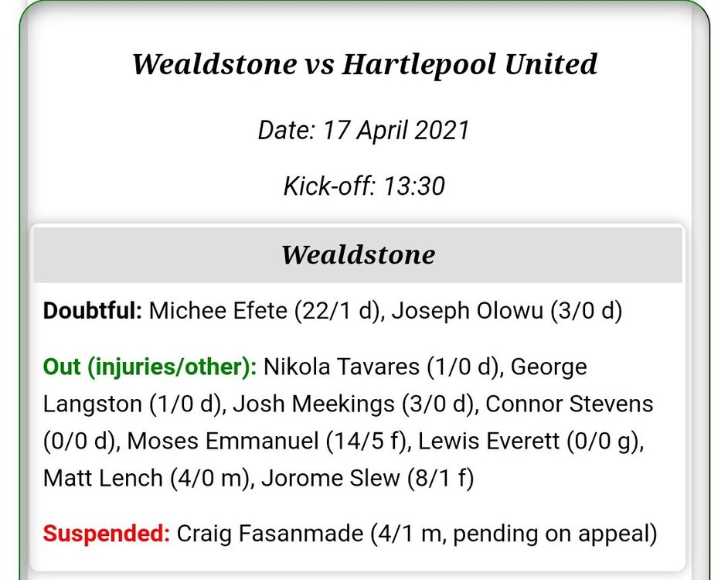Click the Kick-off 13:30 text
This screenshot has height=580, width=728.
tap(364, 186)
